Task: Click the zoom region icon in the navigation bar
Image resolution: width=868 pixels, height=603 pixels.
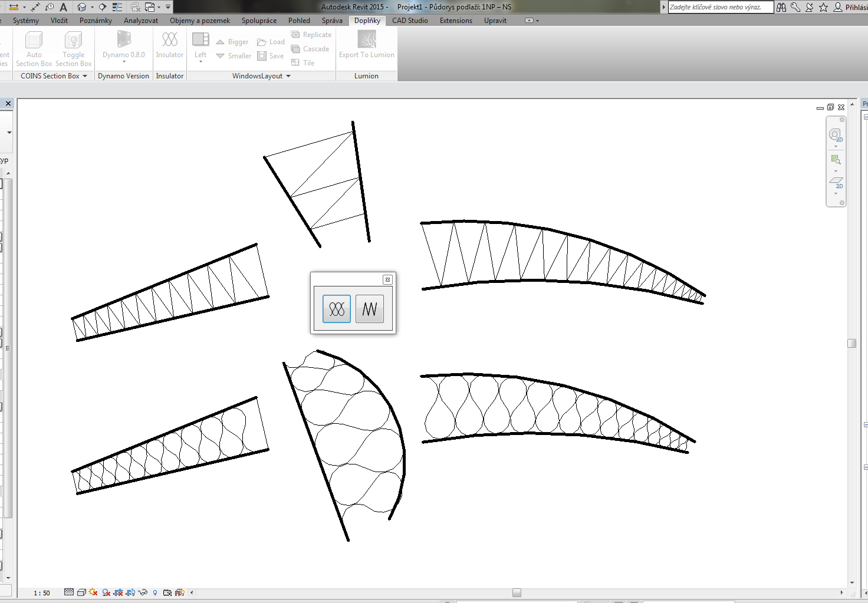Action: [836, 159]
